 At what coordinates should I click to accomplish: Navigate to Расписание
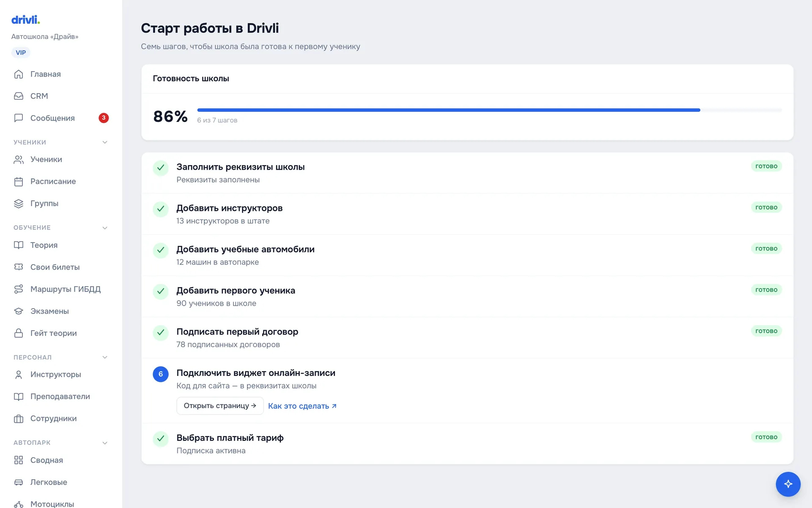61,182
